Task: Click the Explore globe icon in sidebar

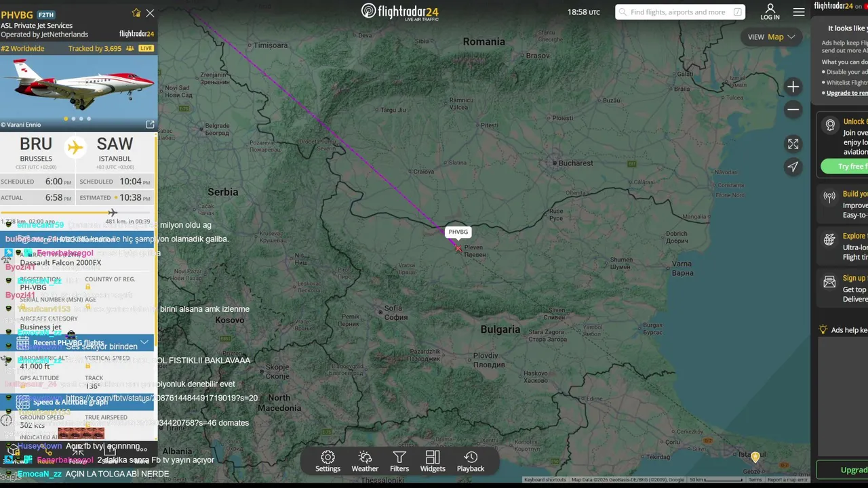Action: click(x=829, y=239)
